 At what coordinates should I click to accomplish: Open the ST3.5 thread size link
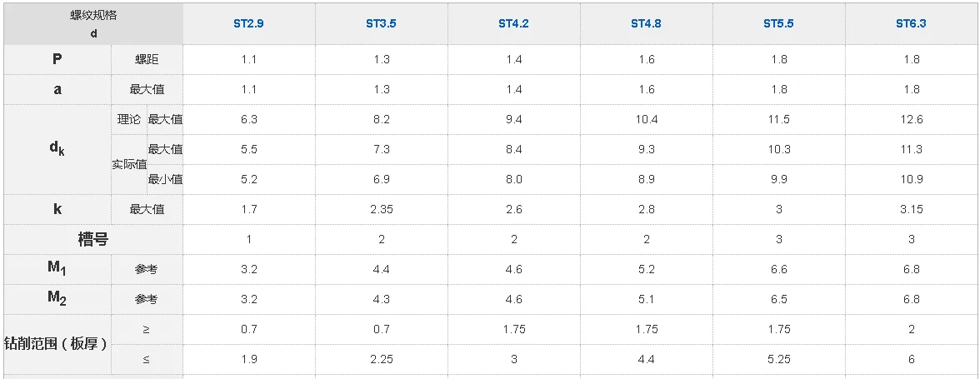pyautogui.click(x=381, y=24)
